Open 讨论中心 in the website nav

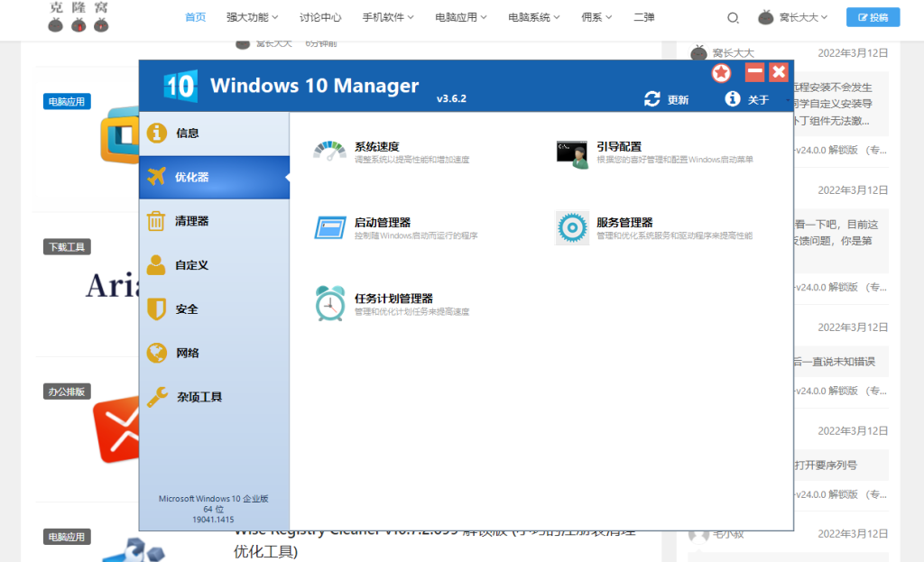[x=320, y=17]
